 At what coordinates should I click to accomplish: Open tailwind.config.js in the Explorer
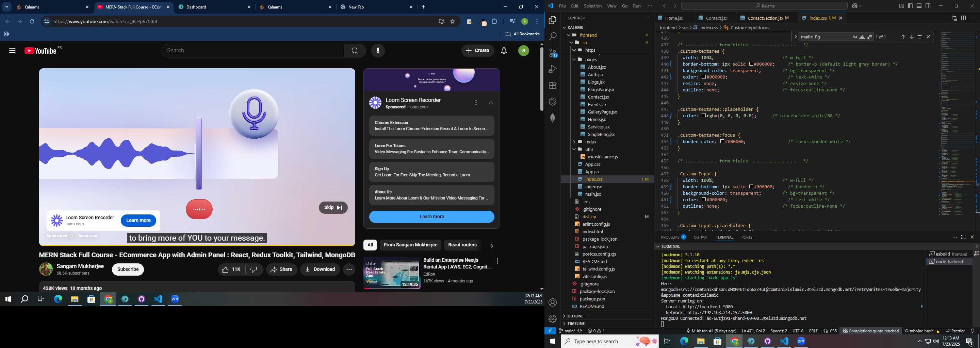click(x=599, y=269)
